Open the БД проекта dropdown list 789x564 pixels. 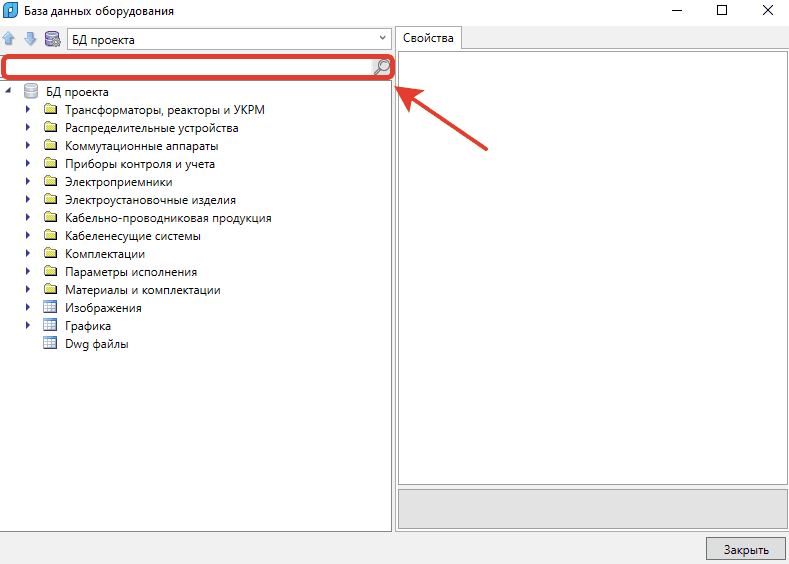382,39
